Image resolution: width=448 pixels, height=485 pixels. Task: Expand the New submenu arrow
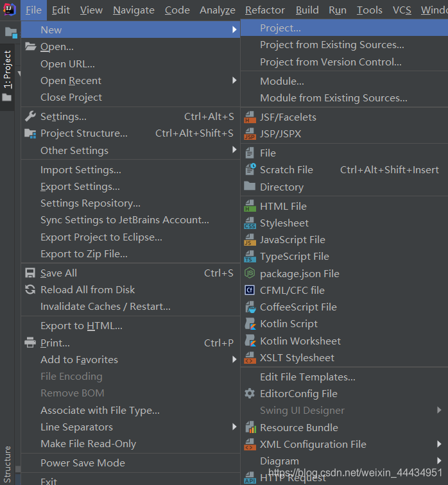[x=234, y=30]
